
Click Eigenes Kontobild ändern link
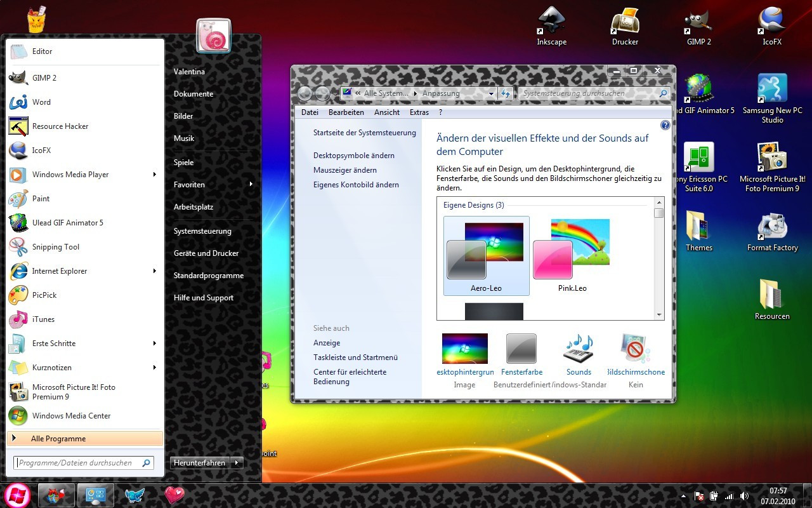point(356,185)
